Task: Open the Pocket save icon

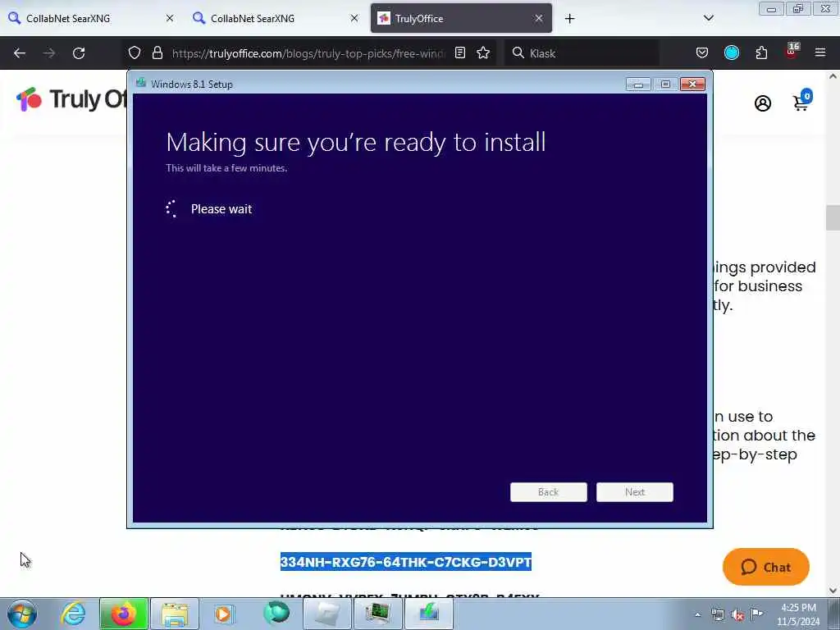Action: 702,53
